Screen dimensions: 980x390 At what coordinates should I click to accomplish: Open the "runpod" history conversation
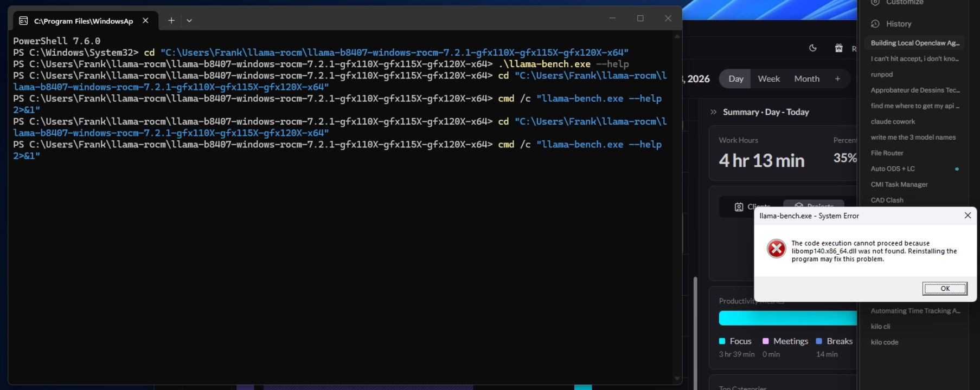click(881, 74)
